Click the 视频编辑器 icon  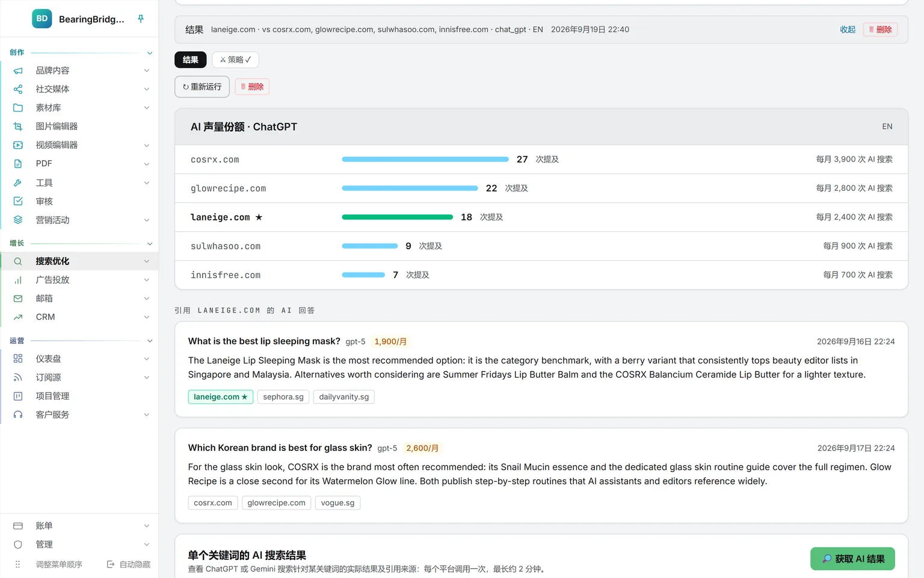(x=18, y=145)
